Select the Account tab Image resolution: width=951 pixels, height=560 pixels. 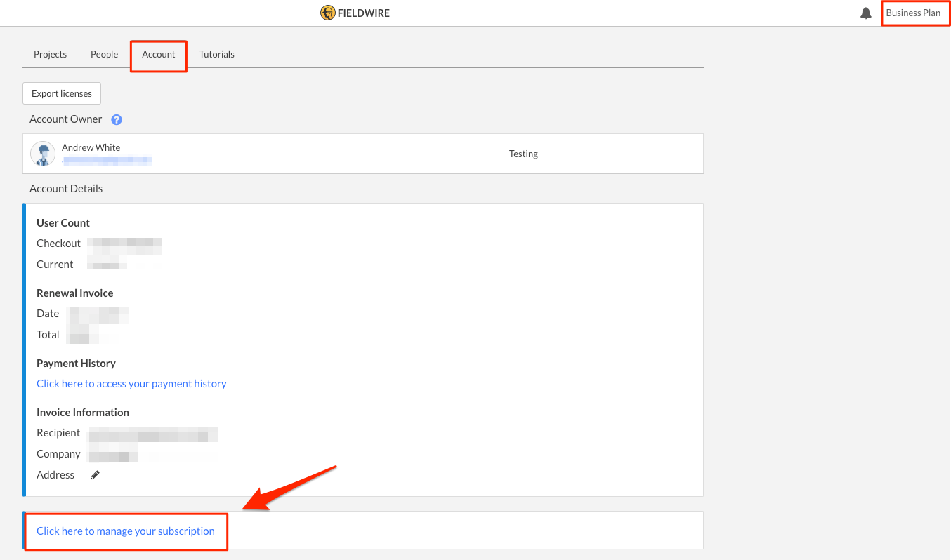click(x=159, y=54)
